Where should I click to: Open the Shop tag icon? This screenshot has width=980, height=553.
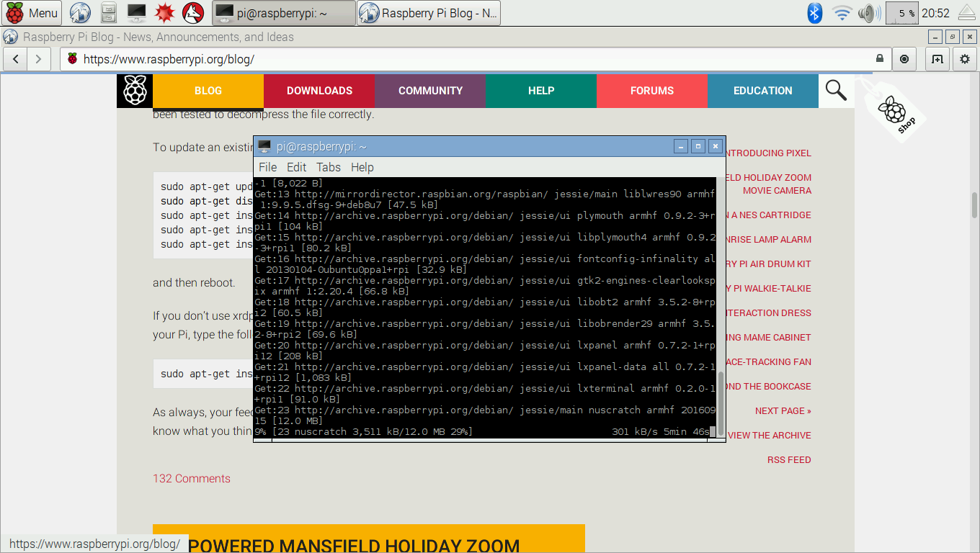[x=894, y=112]
